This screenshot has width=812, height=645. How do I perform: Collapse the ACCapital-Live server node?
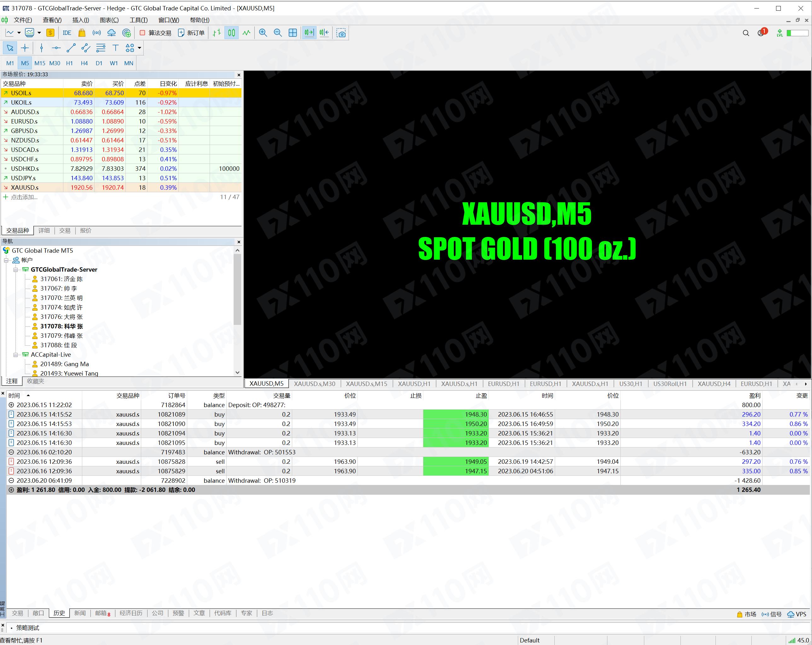(x=16, y=355)
